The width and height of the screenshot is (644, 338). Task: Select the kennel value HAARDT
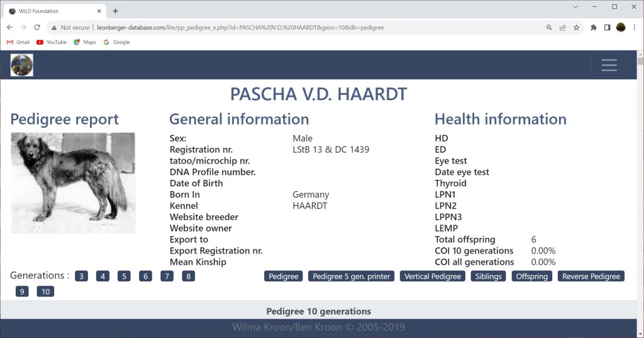click(309, 206)
